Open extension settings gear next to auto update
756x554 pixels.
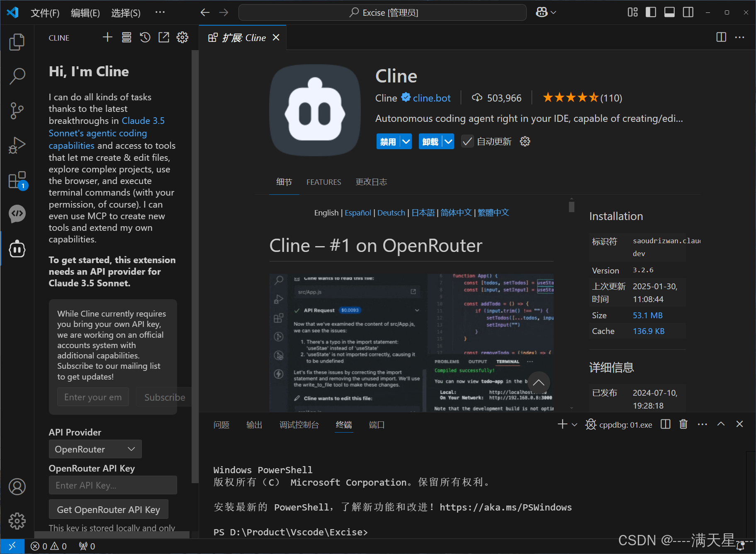525,142
